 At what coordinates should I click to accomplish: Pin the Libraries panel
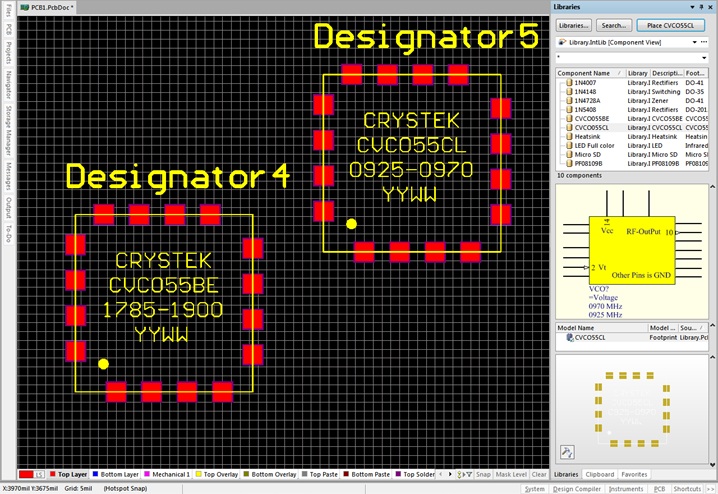[x=701, y=7]
